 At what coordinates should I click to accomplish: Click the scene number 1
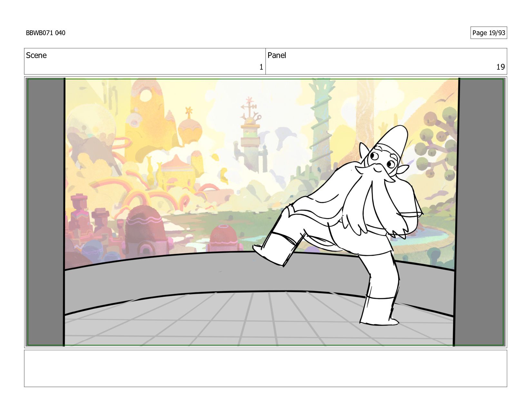click(x=261, y=67)
